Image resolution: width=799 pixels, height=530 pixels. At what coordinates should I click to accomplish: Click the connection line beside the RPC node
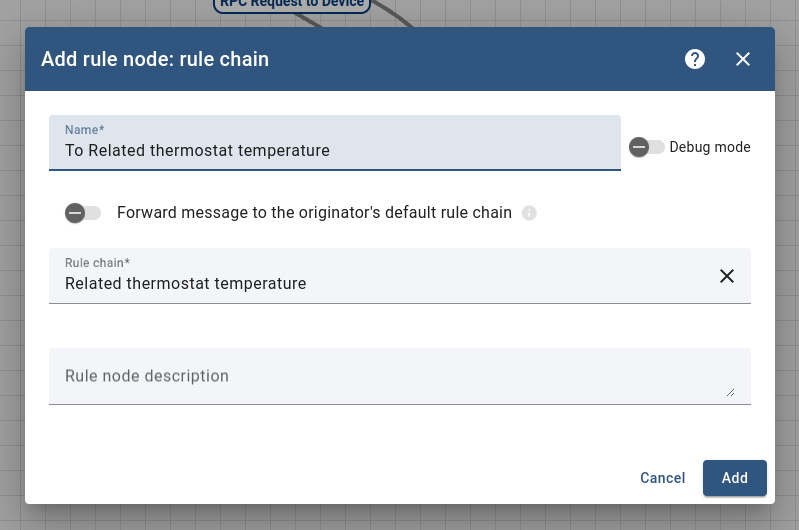click(395, 15)
